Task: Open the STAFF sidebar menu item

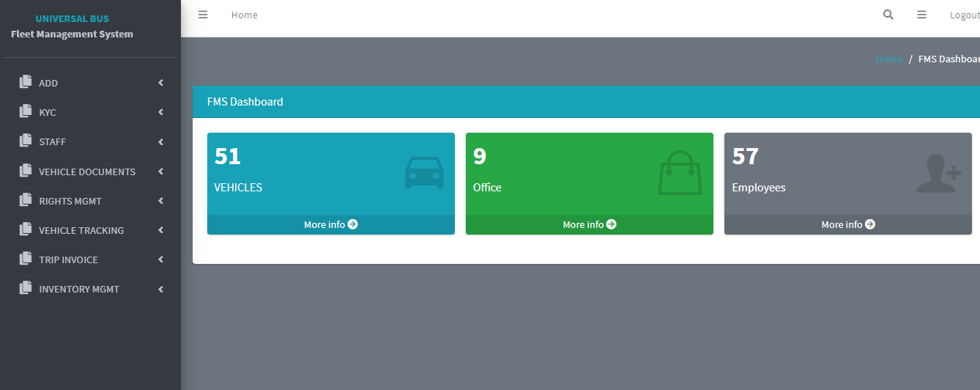Action: pyautogui.click(x=90, y=141)
